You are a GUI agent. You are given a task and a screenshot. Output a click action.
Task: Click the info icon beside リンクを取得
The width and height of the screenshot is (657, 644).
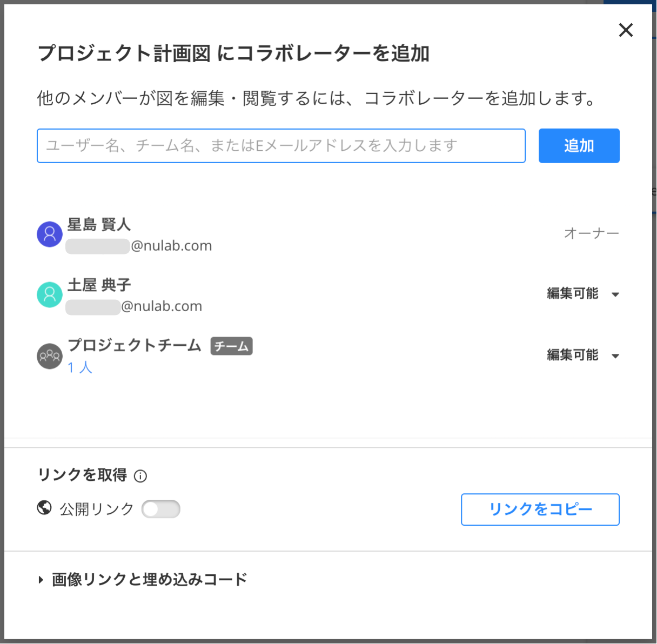coord(140,476)
